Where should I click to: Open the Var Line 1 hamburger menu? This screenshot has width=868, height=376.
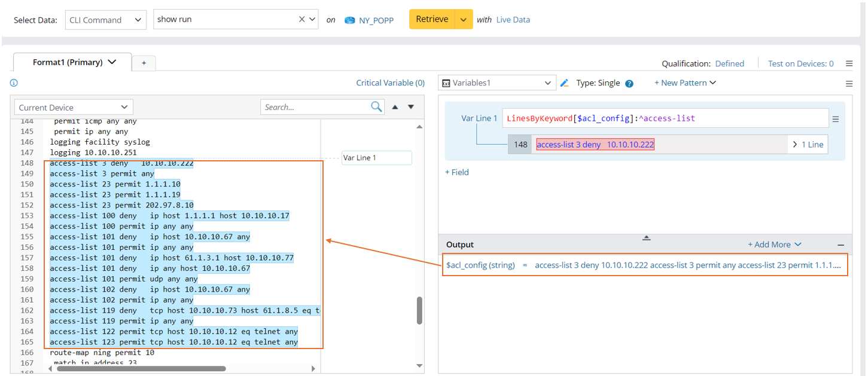point(836,119)
